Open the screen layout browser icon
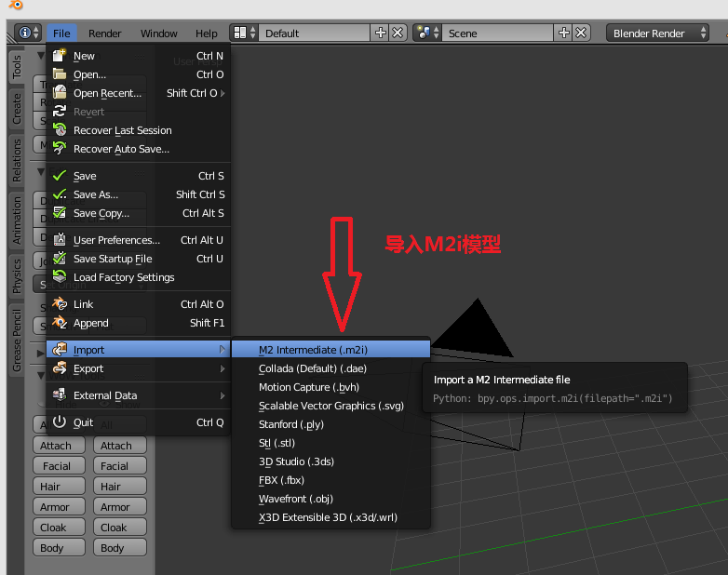The height and width of the screenshot is (575, 728). click(x=244, y=33)
